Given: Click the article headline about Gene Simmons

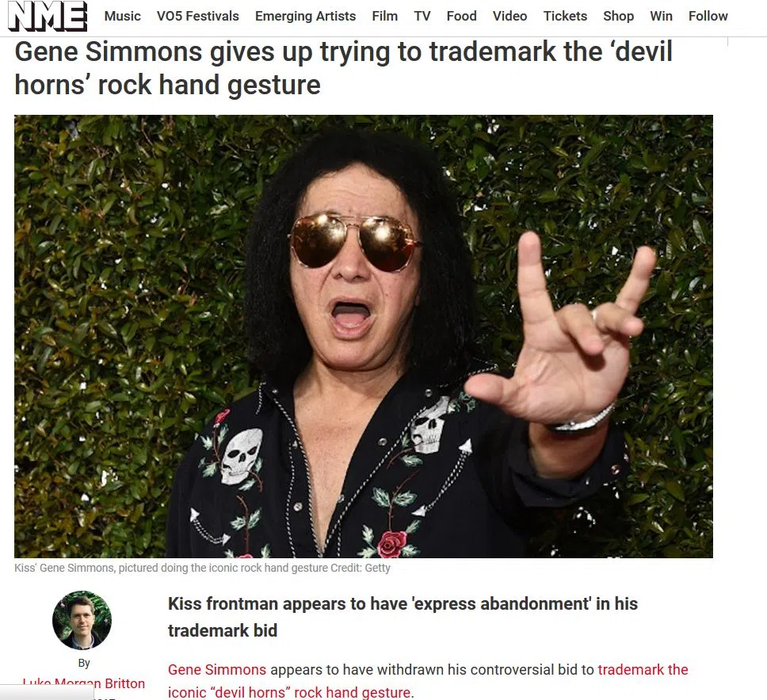Looking at the screenshot, I should coord(343,68).
